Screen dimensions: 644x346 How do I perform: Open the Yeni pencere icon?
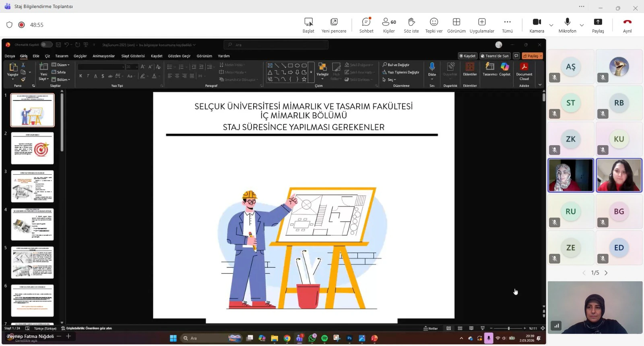point(334,22)
